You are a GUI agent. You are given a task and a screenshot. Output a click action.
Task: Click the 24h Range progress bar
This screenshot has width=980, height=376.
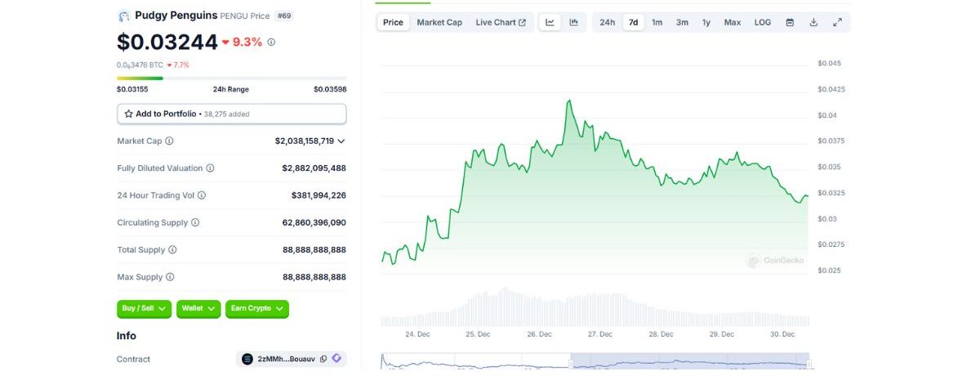tap(231, 78)
